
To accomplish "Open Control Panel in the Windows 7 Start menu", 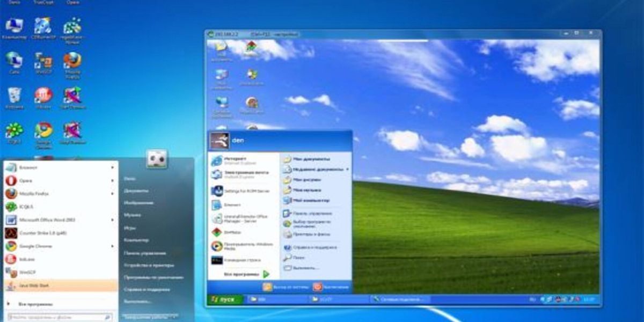I will (145, 253).
